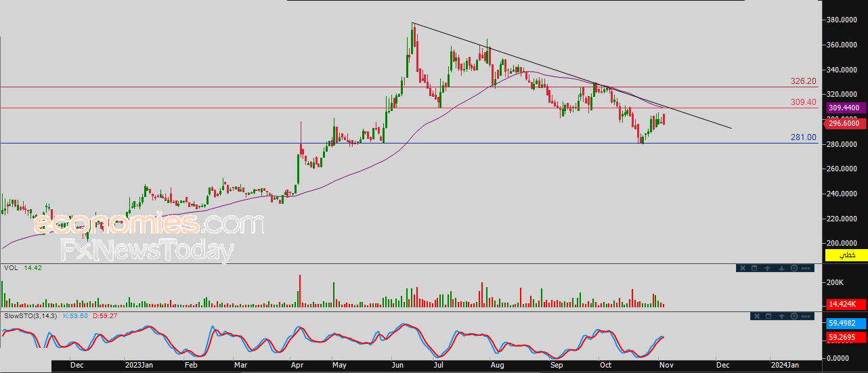Click the blue 59.4982 stochastic tag

pyautogui.click(x=846, y=323)
